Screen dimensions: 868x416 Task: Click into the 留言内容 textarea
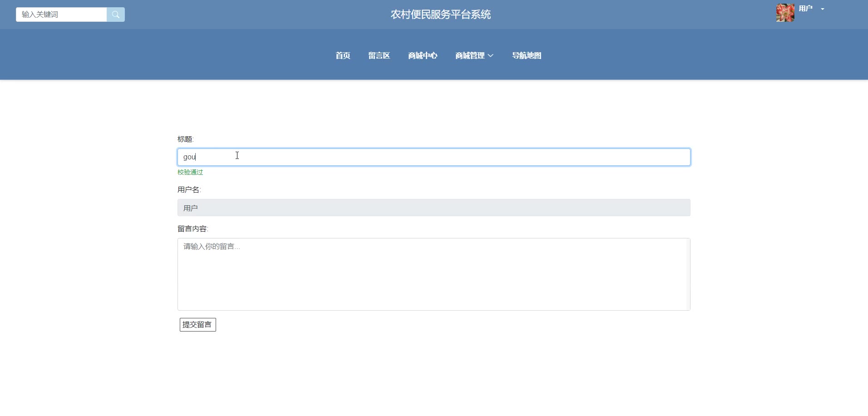tap(434, 274)
